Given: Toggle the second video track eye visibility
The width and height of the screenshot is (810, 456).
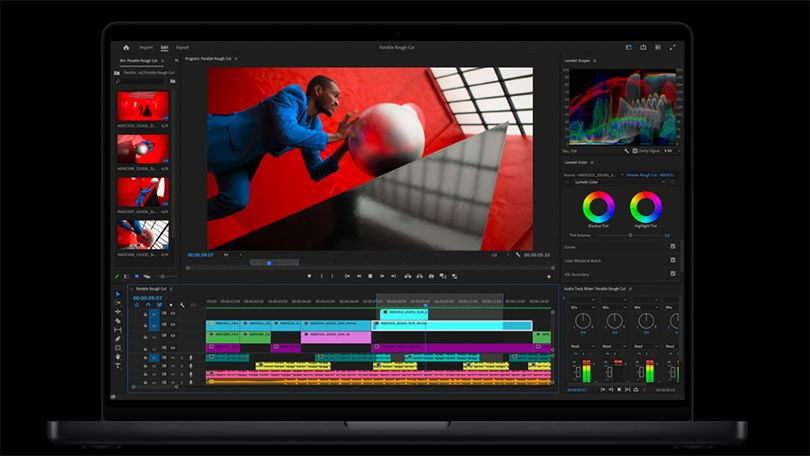Looking at the screenshot, I should point(173,325).
